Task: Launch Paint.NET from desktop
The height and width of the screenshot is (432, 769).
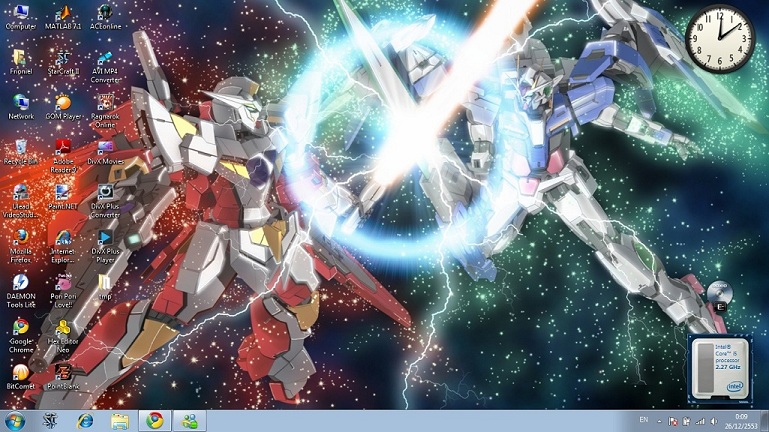Action: coord(63,198)
